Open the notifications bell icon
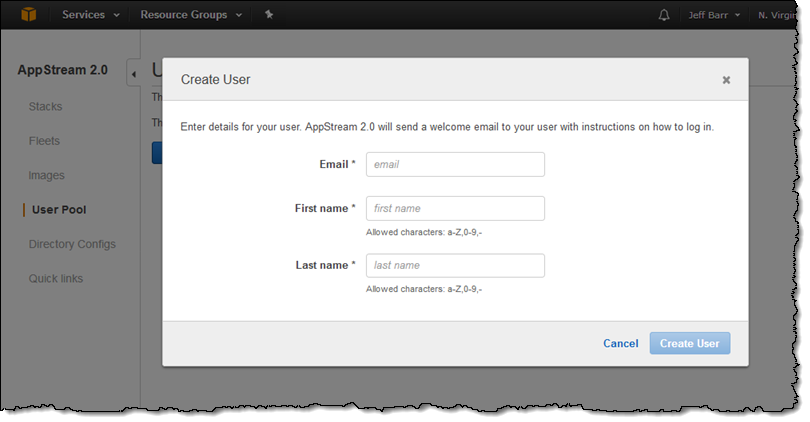810x422 pixels. pos(664,16)
